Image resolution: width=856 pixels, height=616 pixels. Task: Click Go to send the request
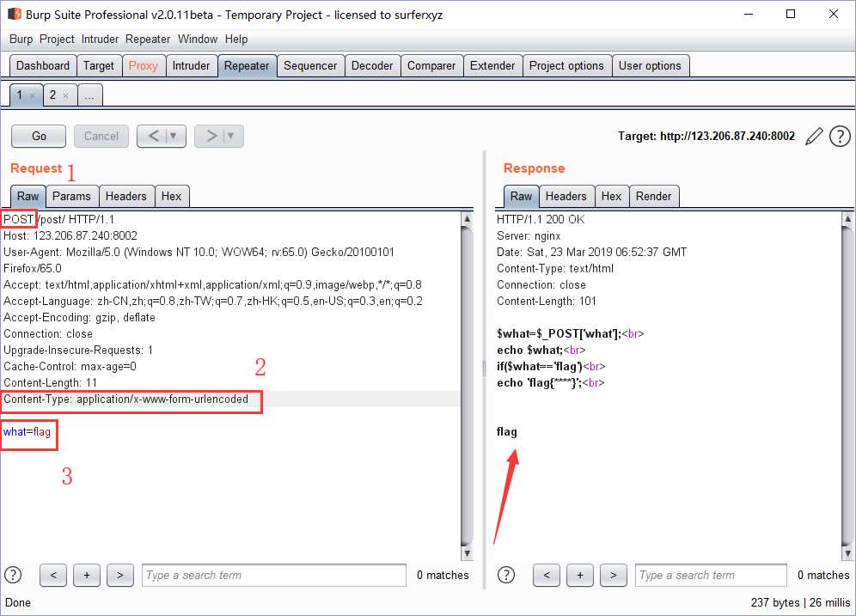(x=39, y=136)
